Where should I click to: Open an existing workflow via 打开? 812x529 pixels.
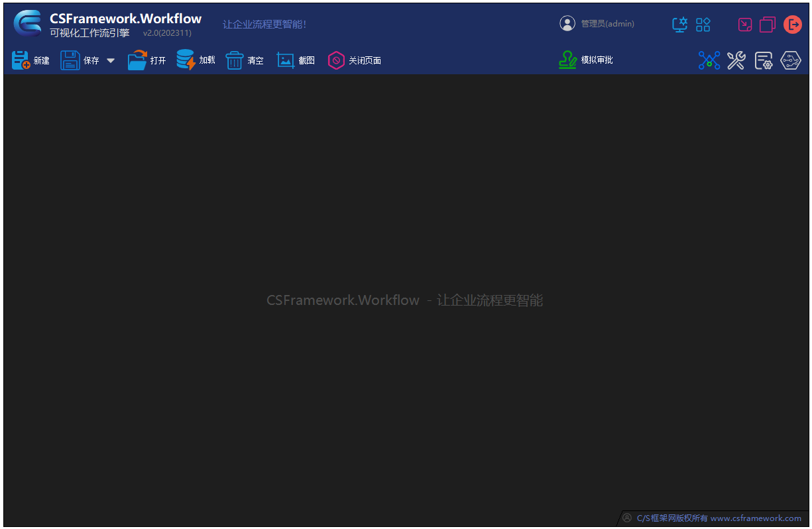[147, 60]
